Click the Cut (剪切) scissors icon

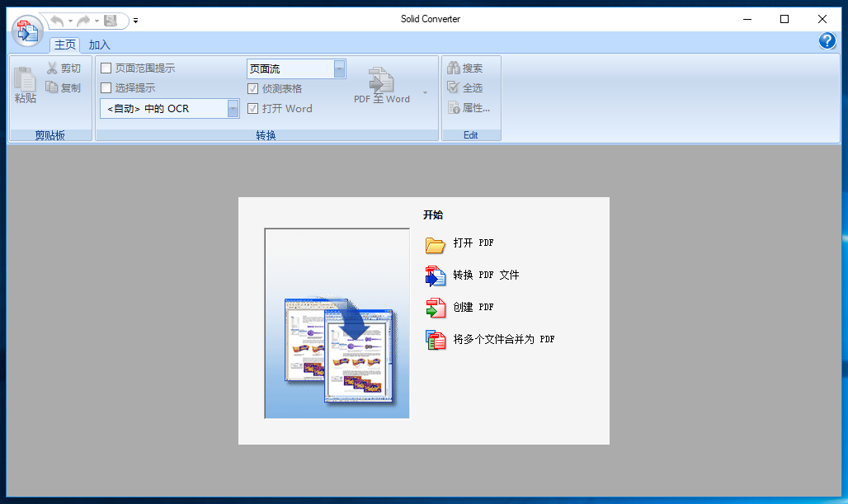(x=52, y=68)
